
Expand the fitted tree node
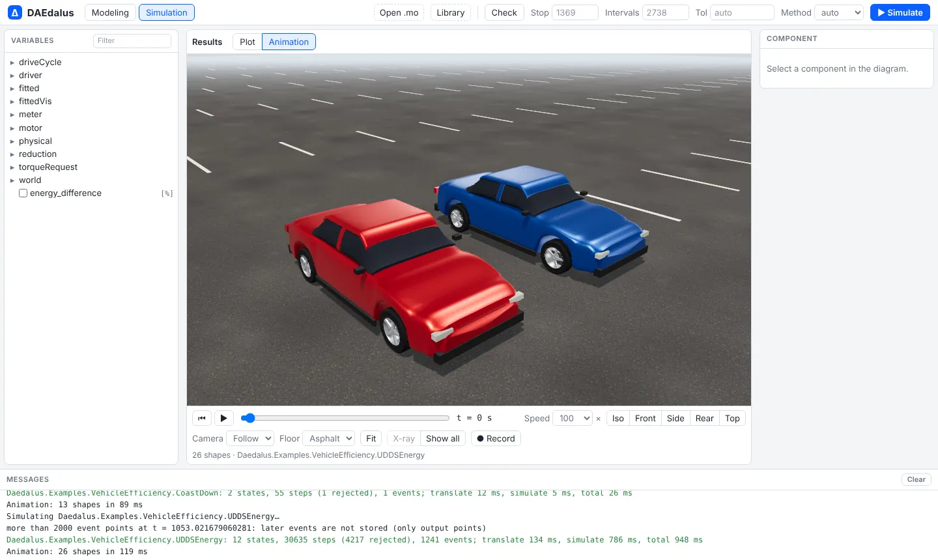pyautogui.click(x=12, y=89)
